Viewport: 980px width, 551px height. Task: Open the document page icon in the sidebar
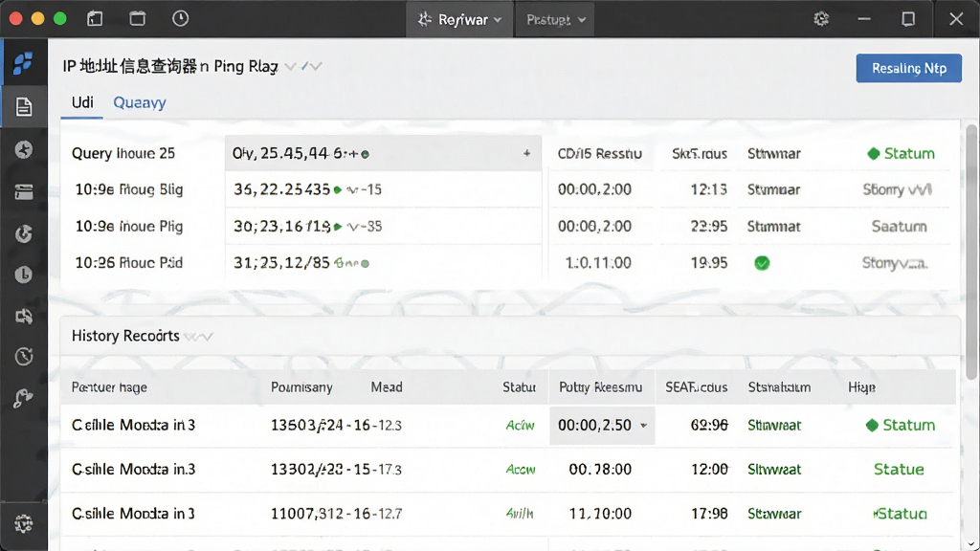(x=24, y=107)
